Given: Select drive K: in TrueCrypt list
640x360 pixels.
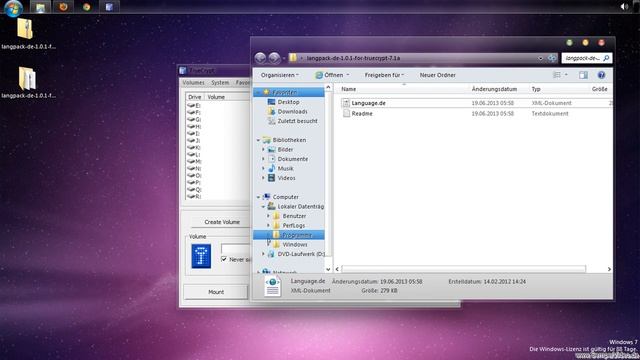Looking at the screenshot, I should [194, 147].
